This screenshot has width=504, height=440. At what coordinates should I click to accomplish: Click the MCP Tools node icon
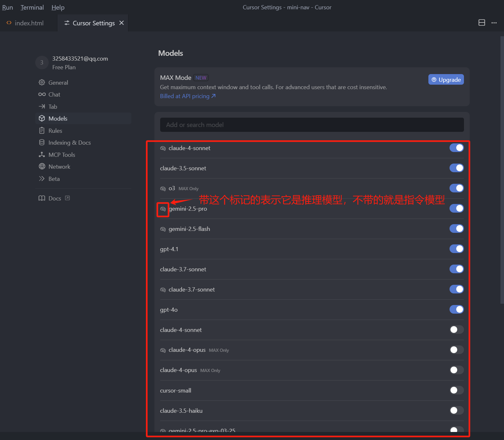click(x=42, y=155)
